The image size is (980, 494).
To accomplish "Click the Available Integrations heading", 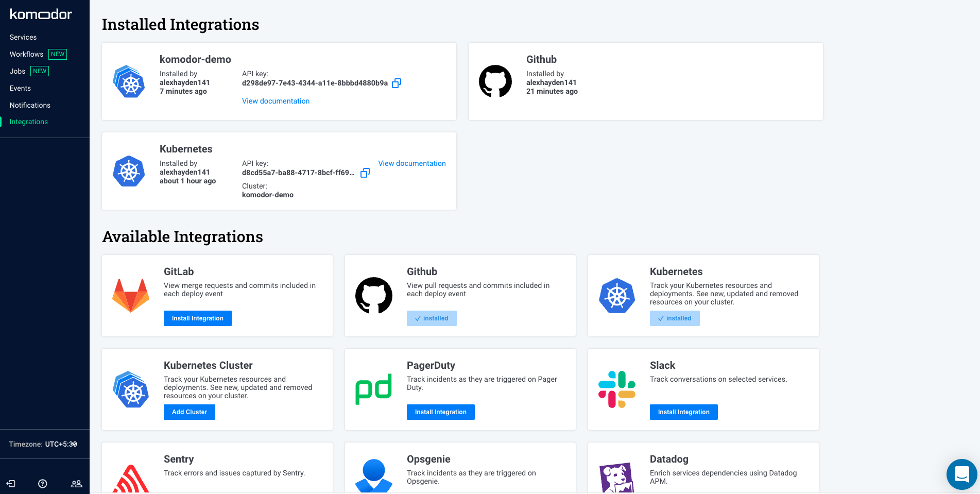I will coord(183,236).
